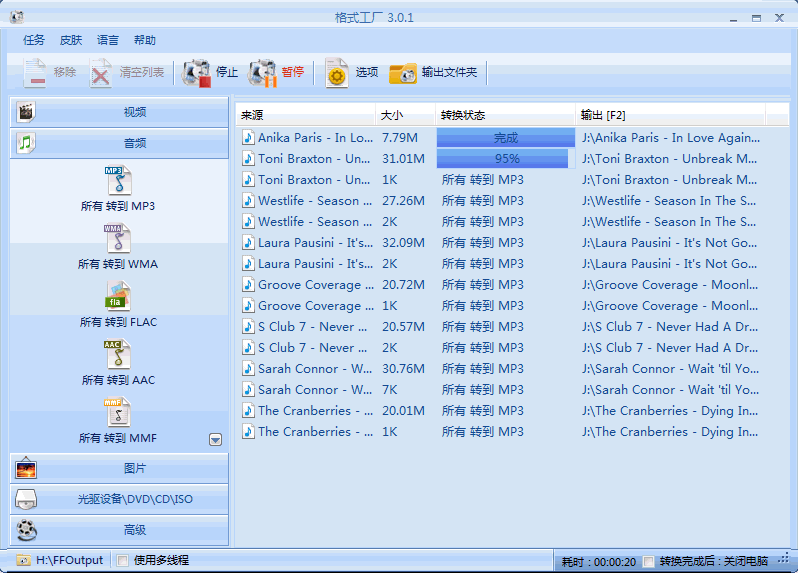Select the 1K The Cranberries row
This screenshot has width=798, height=573.
(x=512, y=432)
